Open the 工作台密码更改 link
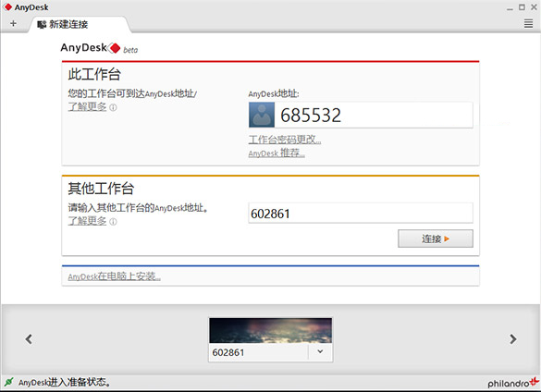 point(285,140)
